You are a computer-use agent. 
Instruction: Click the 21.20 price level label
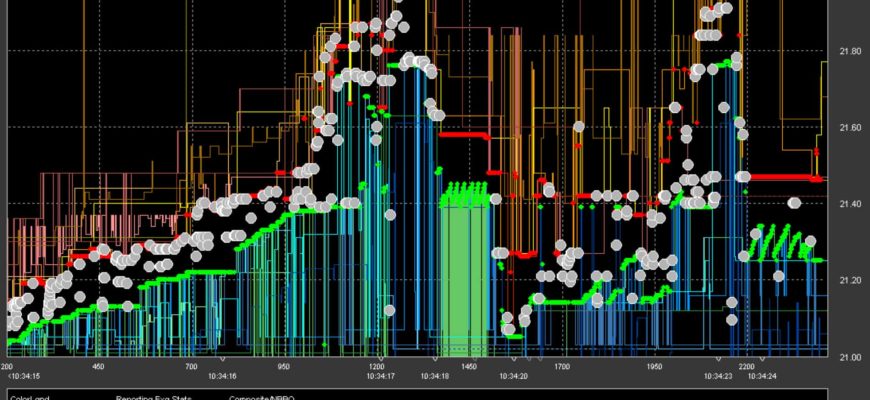tap(849, 281)
